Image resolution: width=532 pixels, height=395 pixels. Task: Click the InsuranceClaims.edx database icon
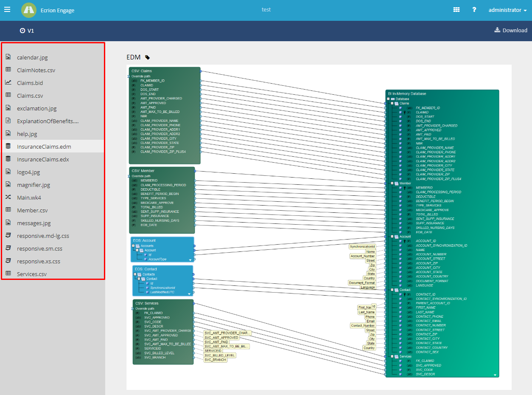click(x=8, y=159)
